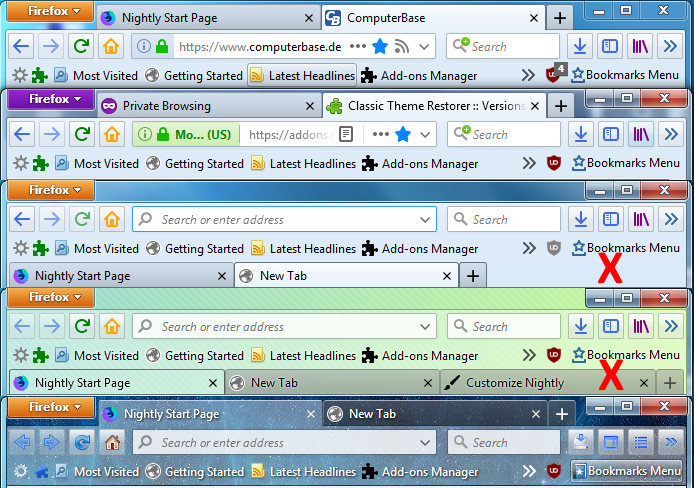The image size is (694, 488).
Task: Open Bookmarks Menu button in space-themed window
Action: point(626,471)
